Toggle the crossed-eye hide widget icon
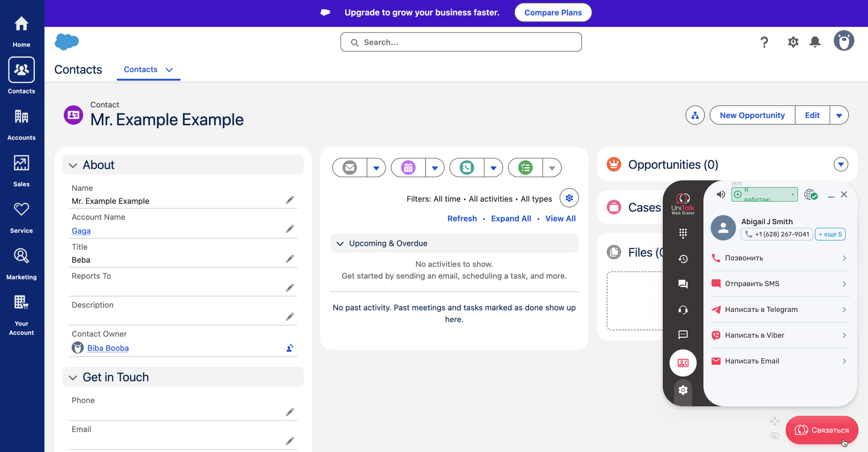This screenshot has height=452, width=868. pyautogui.click(x=775, y=436)
